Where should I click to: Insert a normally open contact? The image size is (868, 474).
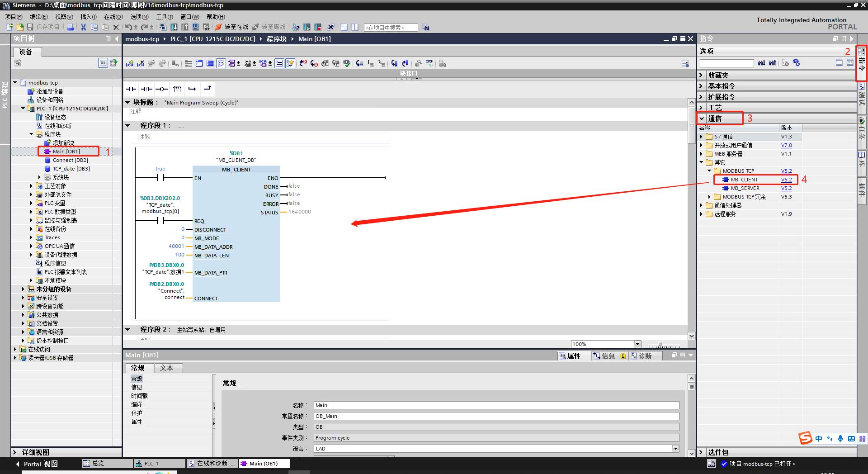(x=131, y=89)
